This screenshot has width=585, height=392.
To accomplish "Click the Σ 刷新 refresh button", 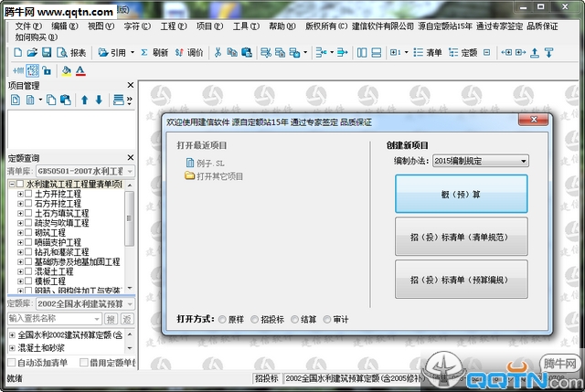I will [154, 53].
